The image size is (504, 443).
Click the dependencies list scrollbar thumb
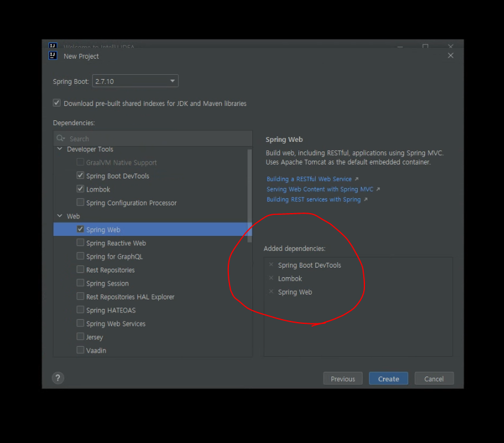(249, 196)
